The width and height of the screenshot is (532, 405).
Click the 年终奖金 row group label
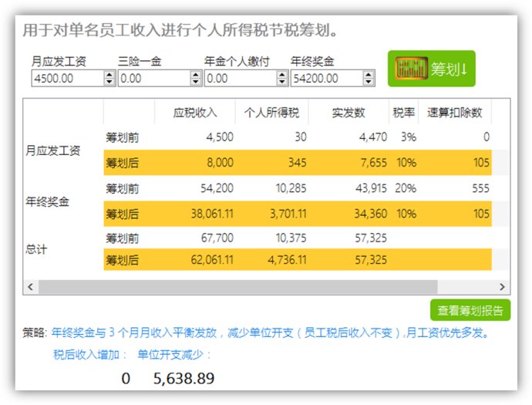click(x=48, y=201)
